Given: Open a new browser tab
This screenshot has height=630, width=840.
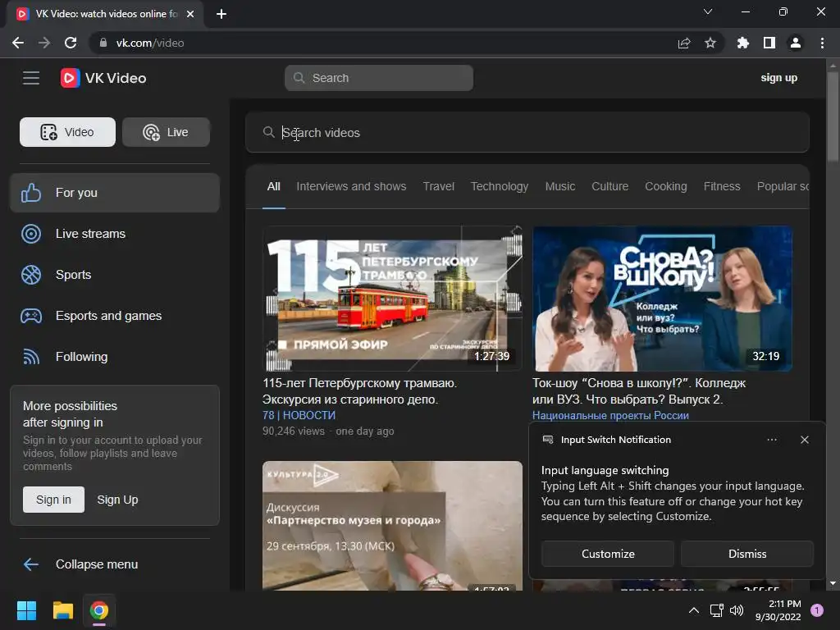Looking at the screenshot, I should [221, 14].
